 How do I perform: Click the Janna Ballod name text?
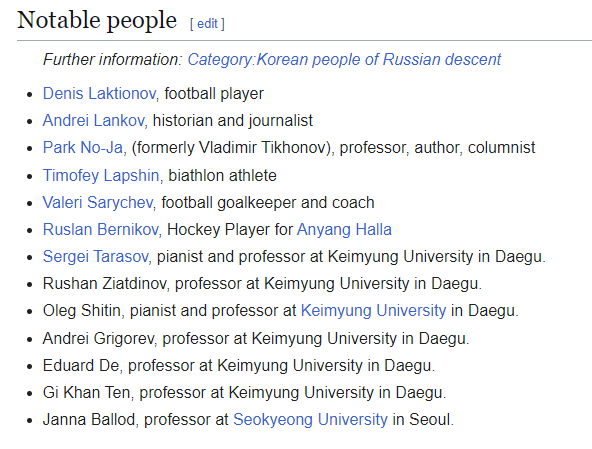tap(88, 420)
